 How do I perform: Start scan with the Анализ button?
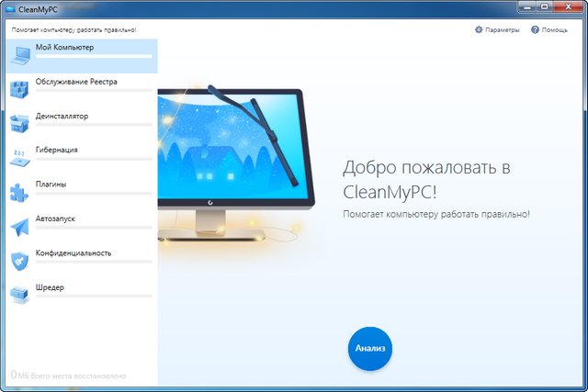pos(369,348)
